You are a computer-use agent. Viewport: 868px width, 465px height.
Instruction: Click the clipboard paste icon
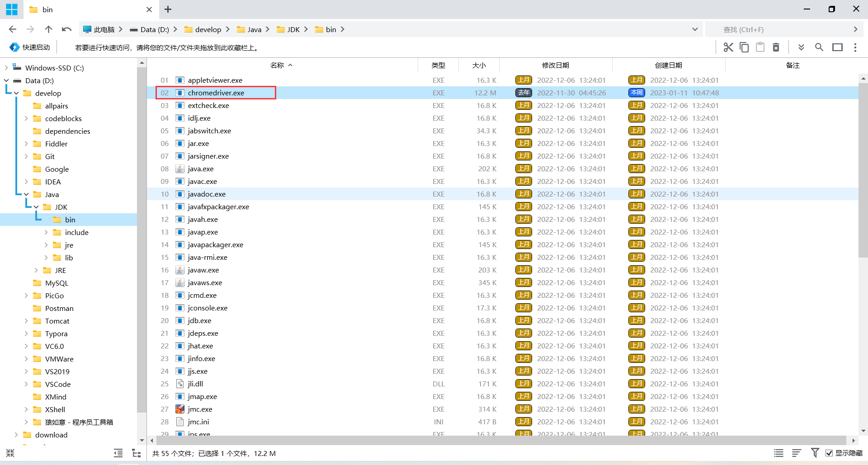pyautogui.click(x=760, y=47)
